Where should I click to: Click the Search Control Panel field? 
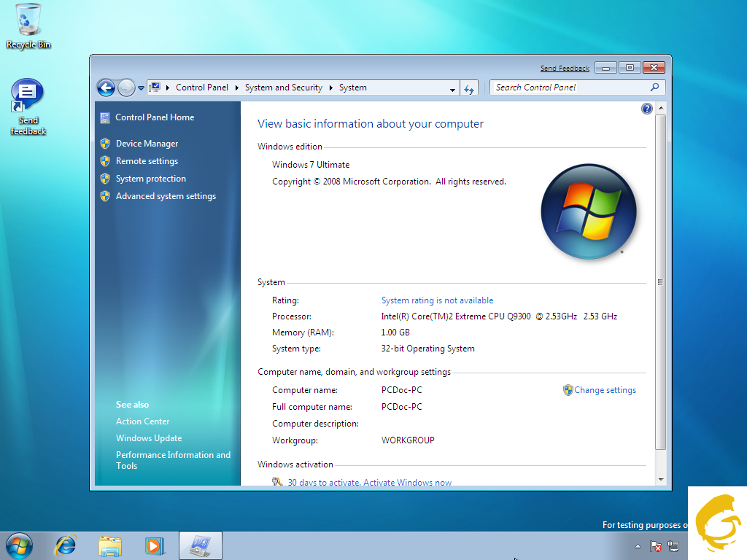tap(569, 87)
